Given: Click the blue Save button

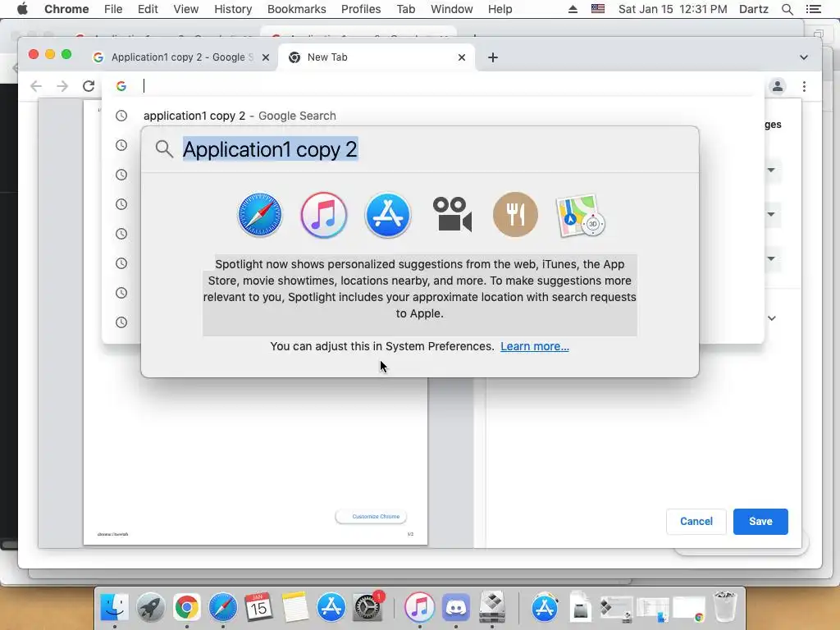Looking at the screenshot, I should 760,521.
